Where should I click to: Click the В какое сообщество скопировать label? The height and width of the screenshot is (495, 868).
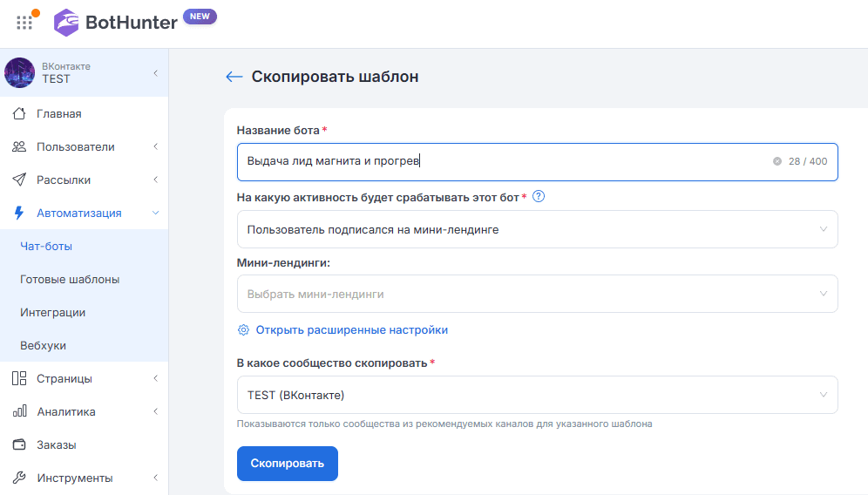click(x=332, y=363)
